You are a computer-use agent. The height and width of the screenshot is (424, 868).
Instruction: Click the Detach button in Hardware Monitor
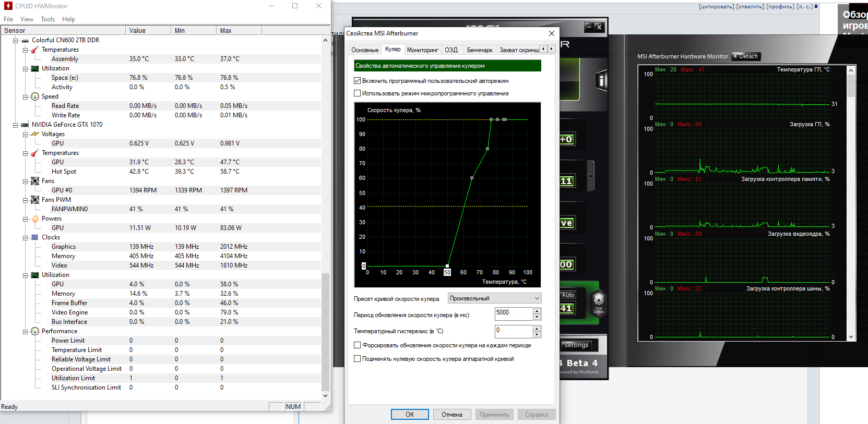click(746, 56)
